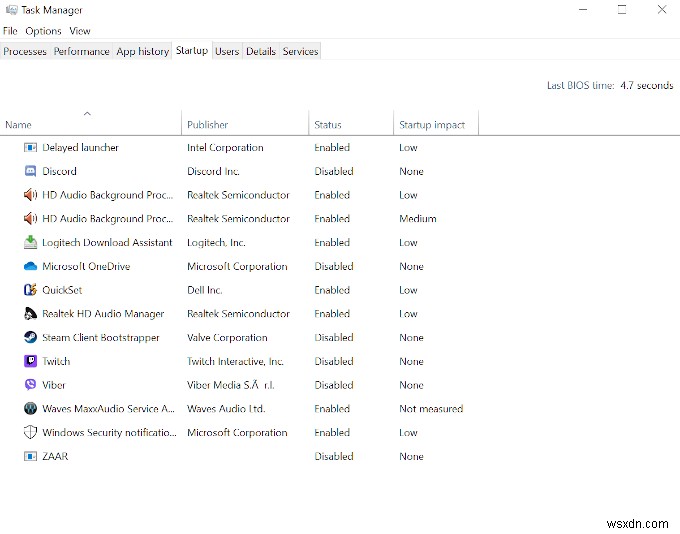Screen dimensions: 680x534
Task: Select the Viber name
Action: point(54,385)
